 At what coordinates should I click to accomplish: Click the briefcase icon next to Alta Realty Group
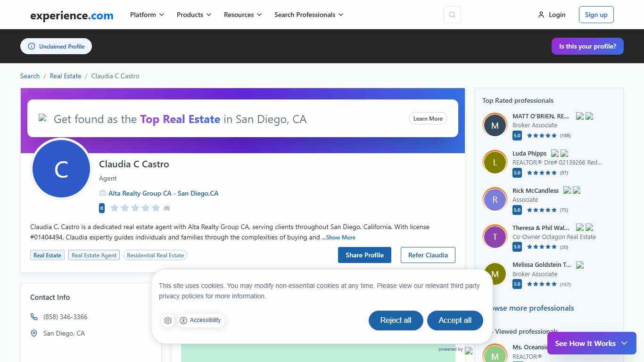tap(102, 193)
